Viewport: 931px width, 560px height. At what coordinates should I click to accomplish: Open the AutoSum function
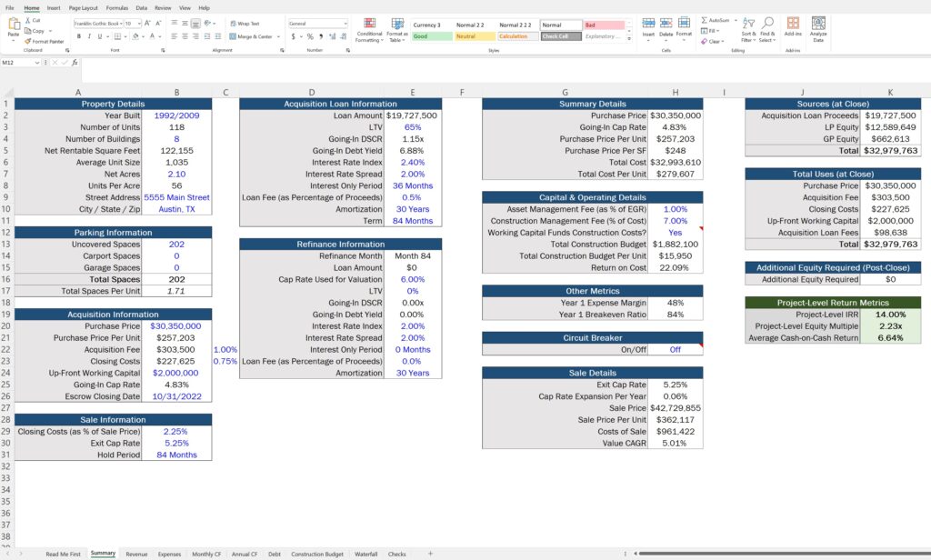(709, 20)
